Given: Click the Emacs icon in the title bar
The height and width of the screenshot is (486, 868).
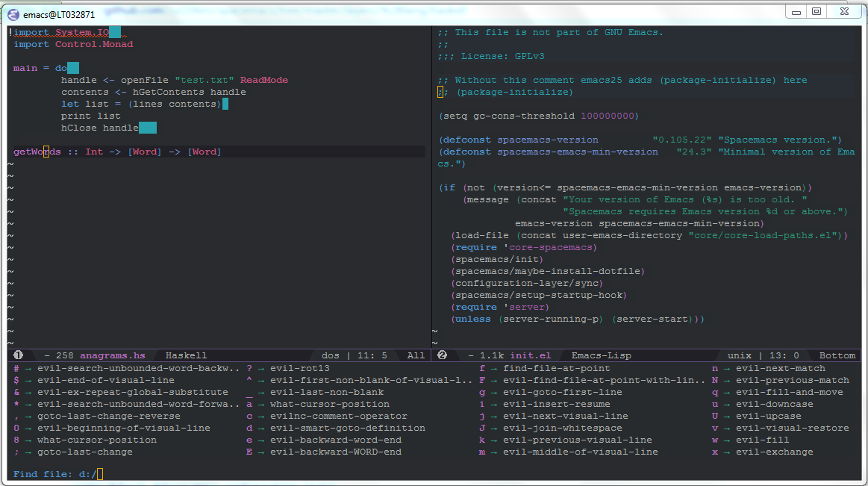Looking at the screenshot, I should [x=13, y=14].
